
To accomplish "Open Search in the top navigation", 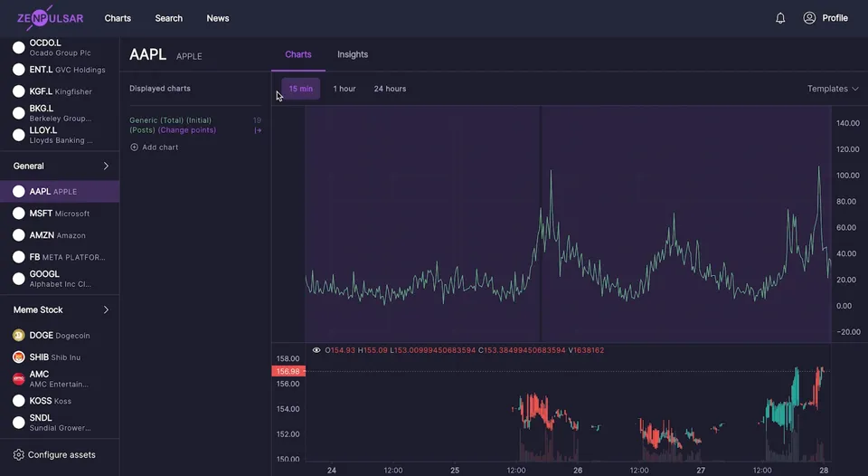I will pos(169,18).
